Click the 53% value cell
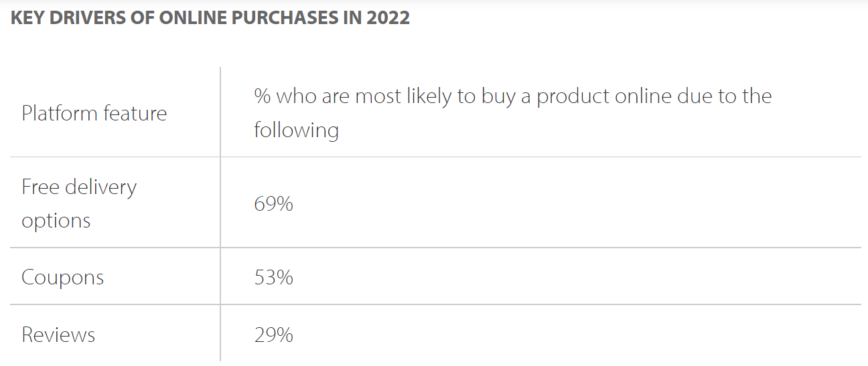 273,277
